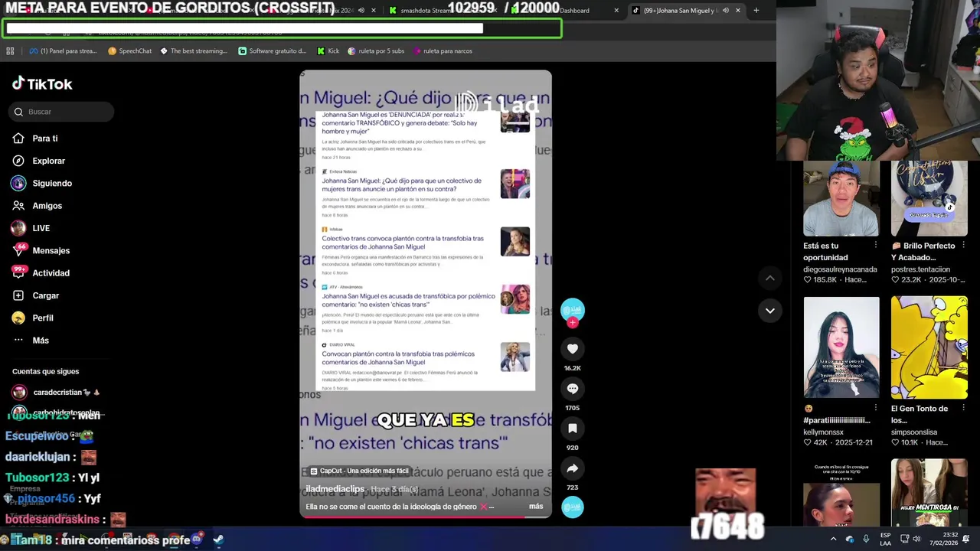Open Perfil avatar icon

18,318
